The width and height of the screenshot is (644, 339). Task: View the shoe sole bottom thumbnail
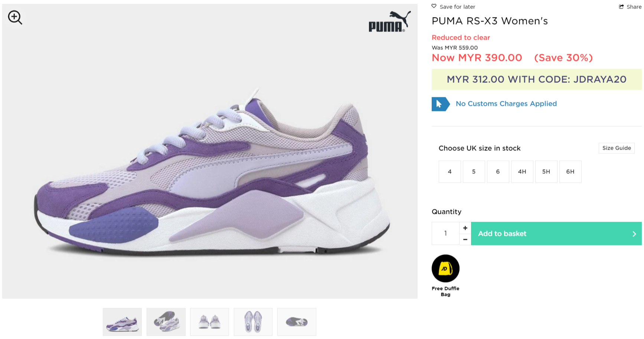click(x=297, y=322)
